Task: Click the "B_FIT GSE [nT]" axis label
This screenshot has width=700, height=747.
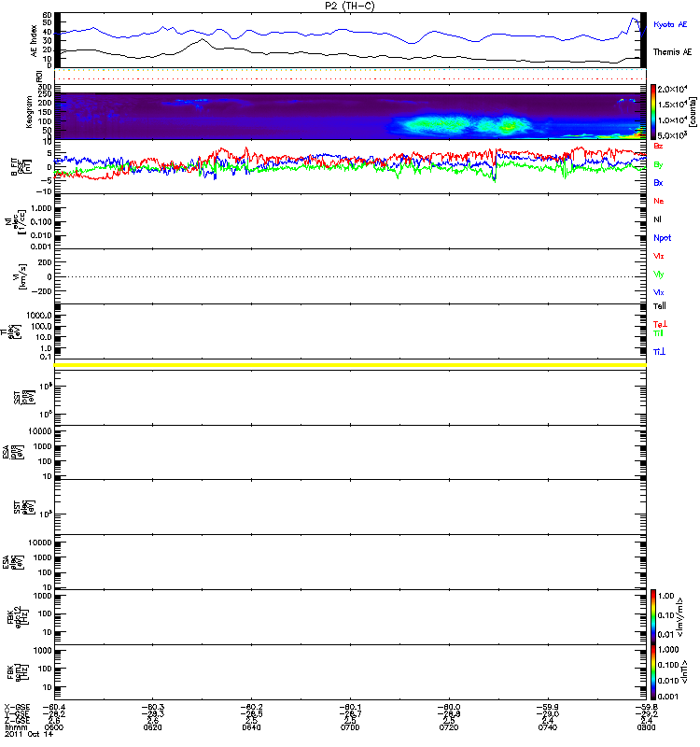Action: click(x=20, y=167)
